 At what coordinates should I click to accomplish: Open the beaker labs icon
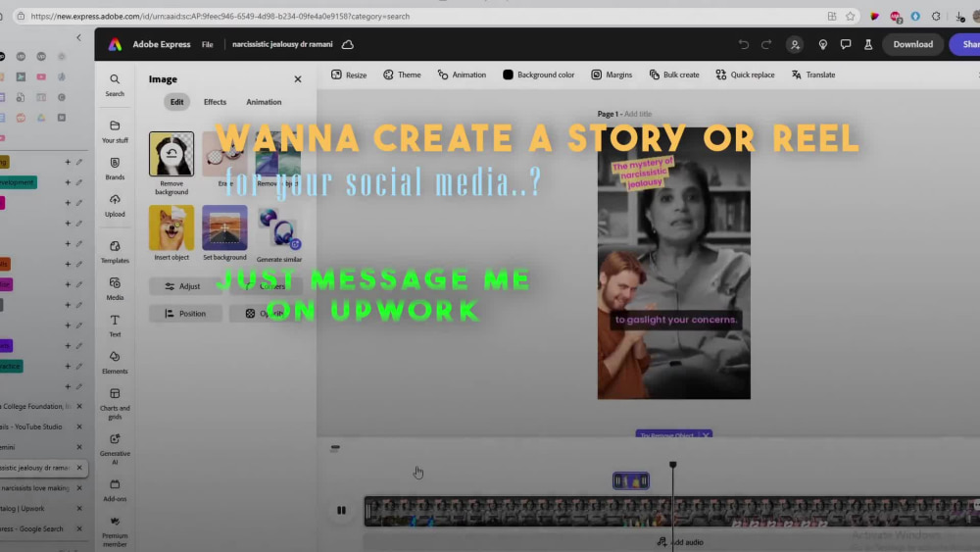(x=868, y=44)
